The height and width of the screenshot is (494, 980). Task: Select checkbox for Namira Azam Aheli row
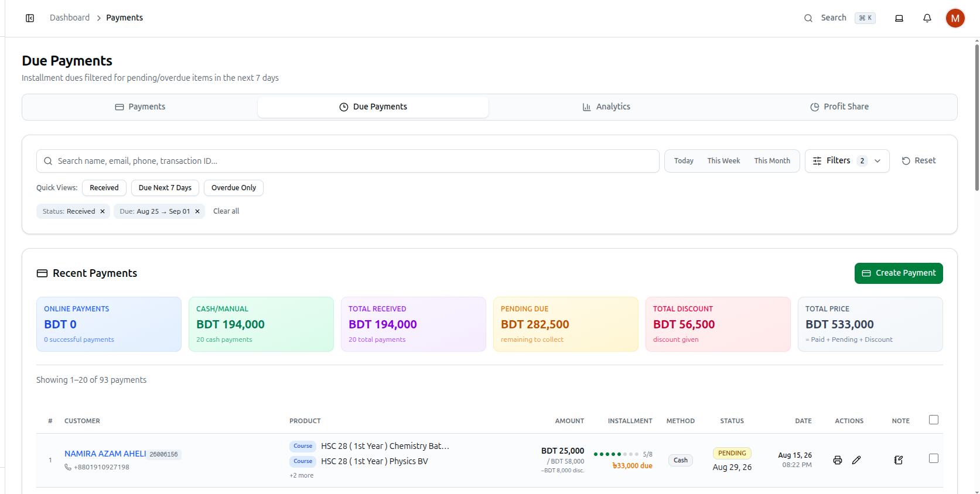(x=933, y=458)
